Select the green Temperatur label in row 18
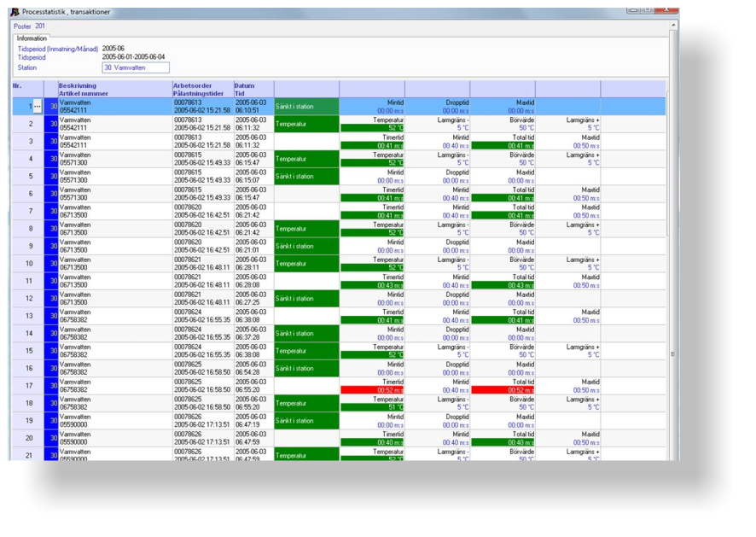 pos(306,403)
